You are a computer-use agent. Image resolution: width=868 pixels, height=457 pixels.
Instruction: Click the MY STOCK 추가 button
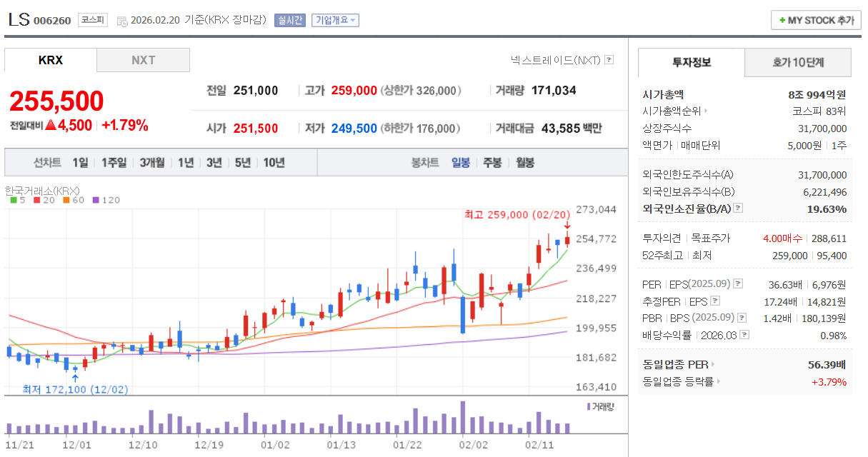click(x=814, y=20)
